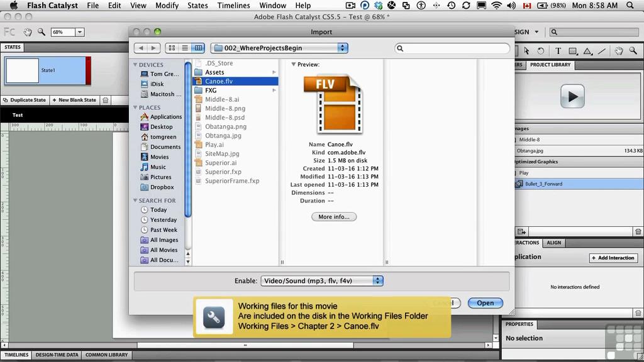
Task: Open the TIMELINES tab
Action: click(x=16, y=354)
